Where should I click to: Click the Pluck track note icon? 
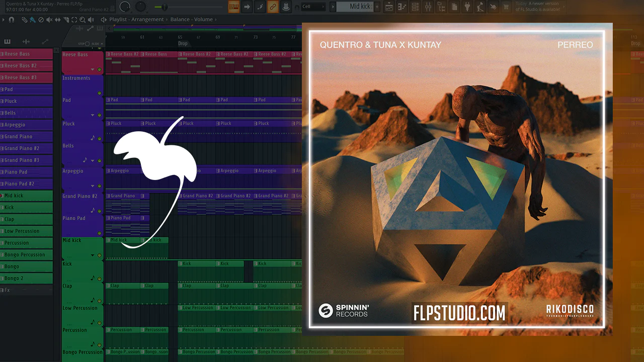pyautogui.click(x=92, y=138)
